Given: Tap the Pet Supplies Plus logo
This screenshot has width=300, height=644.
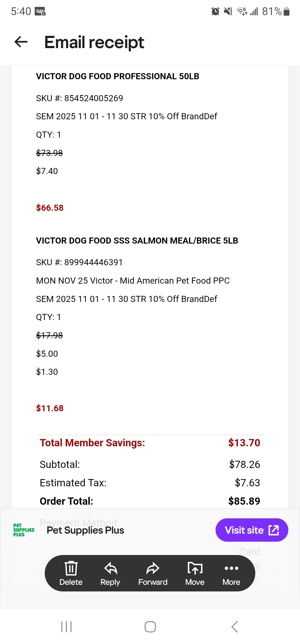Looking at the screenshot, I should coord(24,530).
